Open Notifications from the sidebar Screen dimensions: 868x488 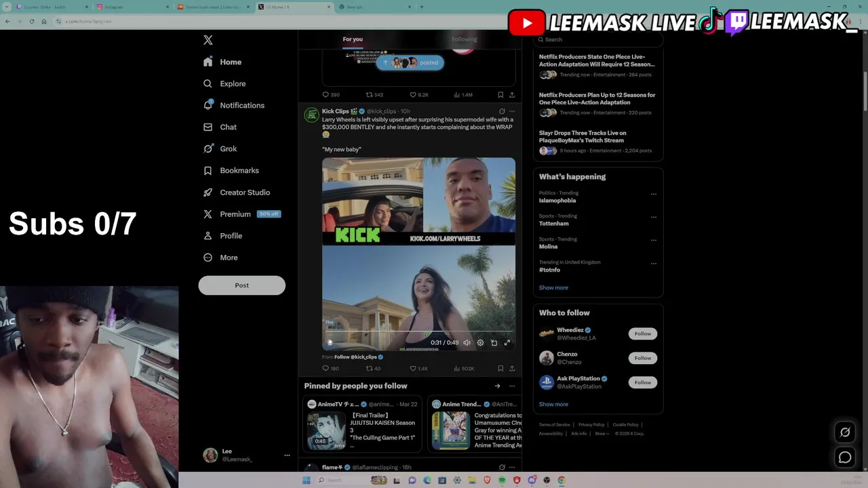coord(234,105)
